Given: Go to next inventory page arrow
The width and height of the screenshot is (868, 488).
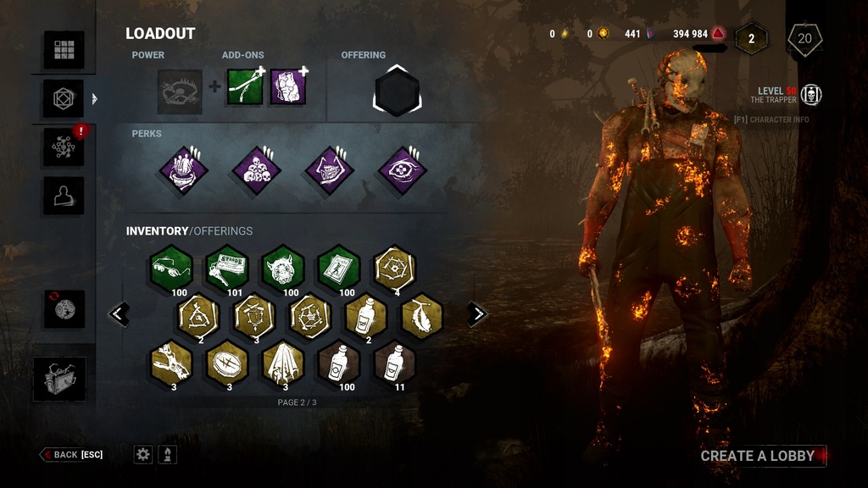Looking at the screenshot, I should tap(476, 314).
